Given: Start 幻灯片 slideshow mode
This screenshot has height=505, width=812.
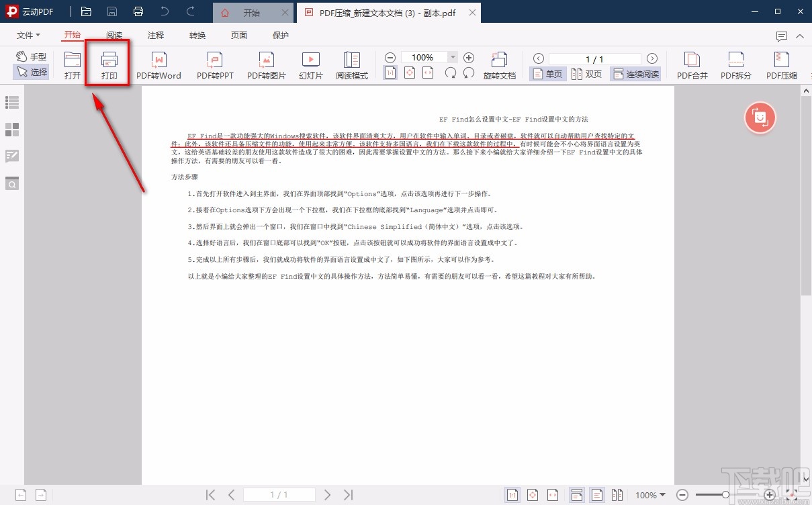Looking at the screenshot, I should (310, 65).
